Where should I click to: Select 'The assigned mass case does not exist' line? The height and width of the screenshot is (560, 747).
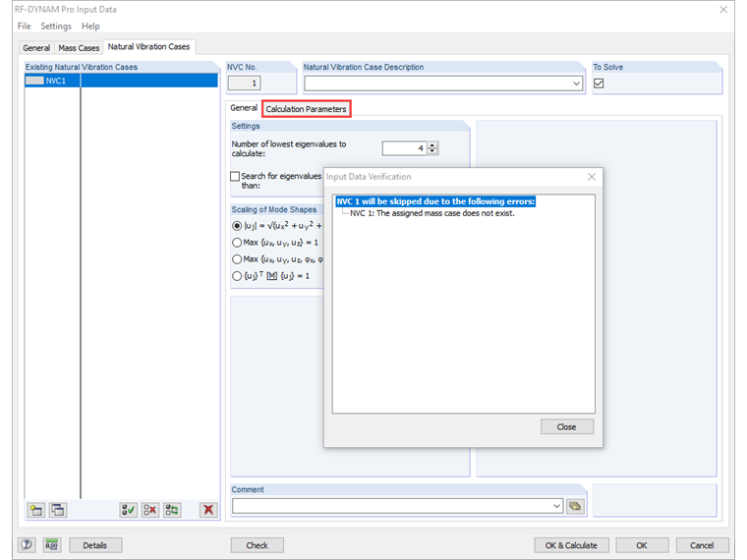click(x=432, y=213)
